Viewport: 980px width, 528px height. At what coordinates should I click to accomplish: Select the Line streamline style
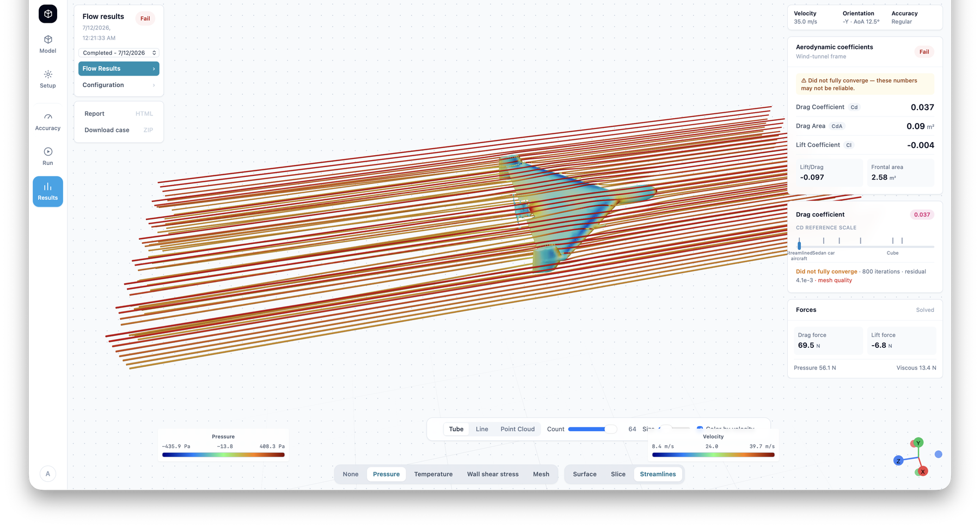pos(482,429)
